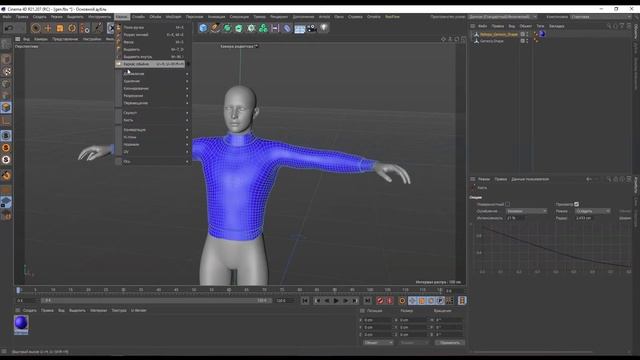
Task: Open the User Data menu in Attribute Manager
Action: pos(530,179)
